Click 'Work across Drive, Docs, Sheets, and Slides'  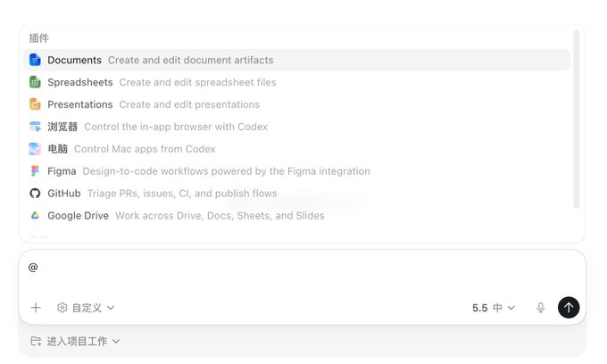pos(220,216)
